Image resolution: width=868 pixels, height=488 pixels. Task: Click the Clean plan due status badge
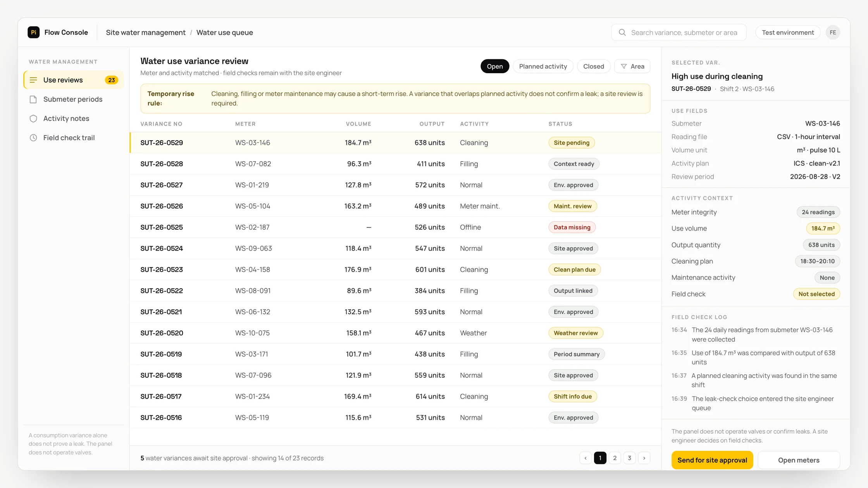point(575,270)
